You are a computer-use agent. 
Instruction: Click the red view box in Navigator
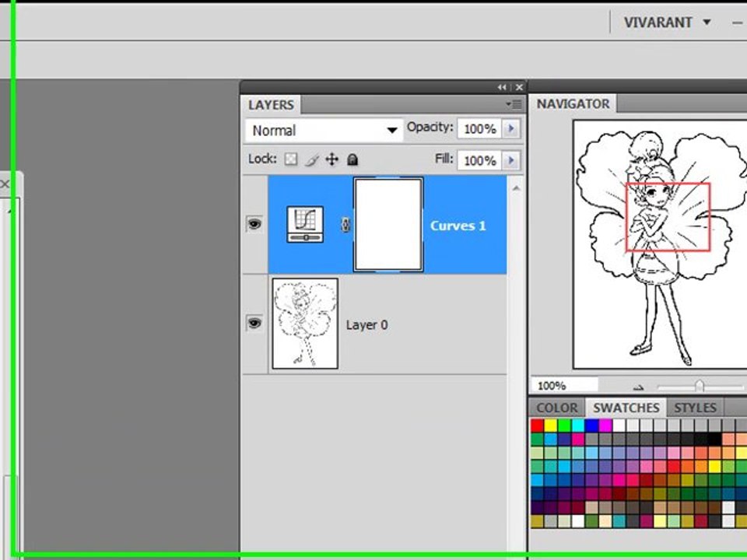pyautogui.click(x=668, y=217)
